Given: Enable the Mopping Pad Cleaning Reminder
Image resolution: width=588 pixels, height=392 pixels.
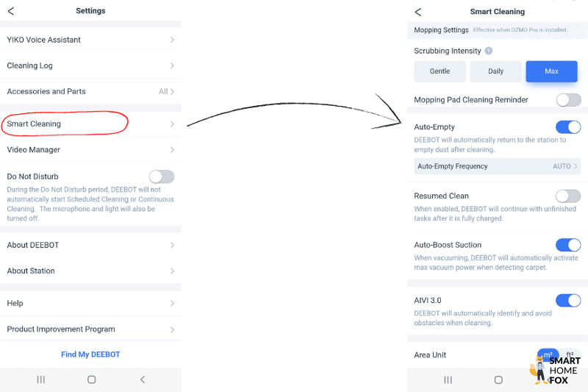Looking at the screenshot, I should point(568,100).
